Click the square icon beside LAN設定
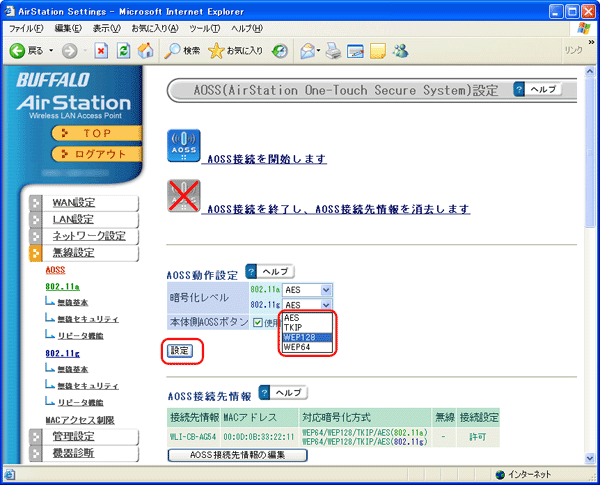 pos(36,220)
